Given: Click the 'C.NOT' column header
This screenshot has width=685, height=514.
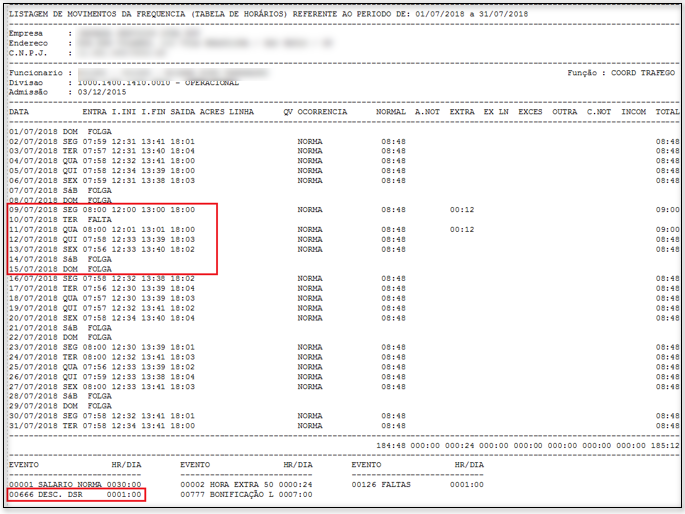Looking at the screenshot, I should (599, 112).
